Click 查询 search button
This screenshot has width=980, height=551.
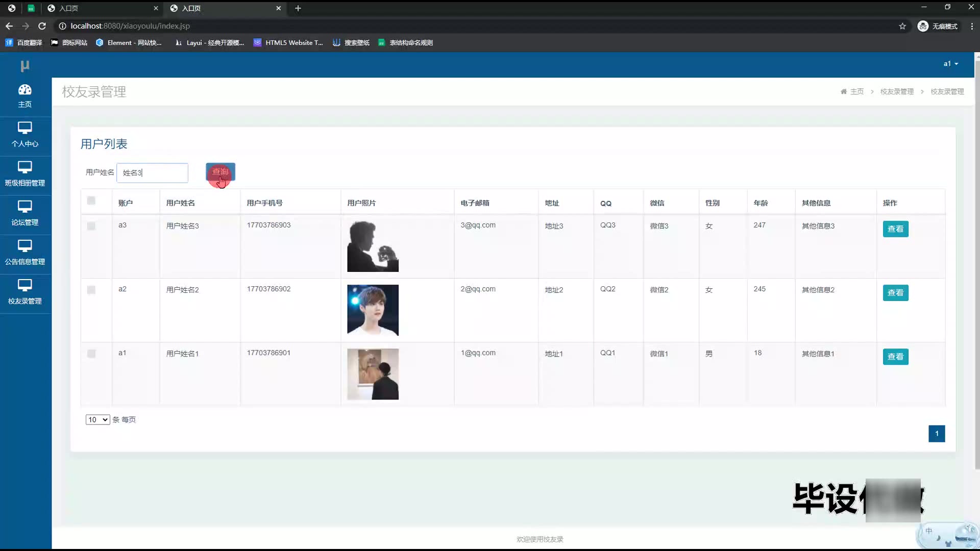[220, 172]
